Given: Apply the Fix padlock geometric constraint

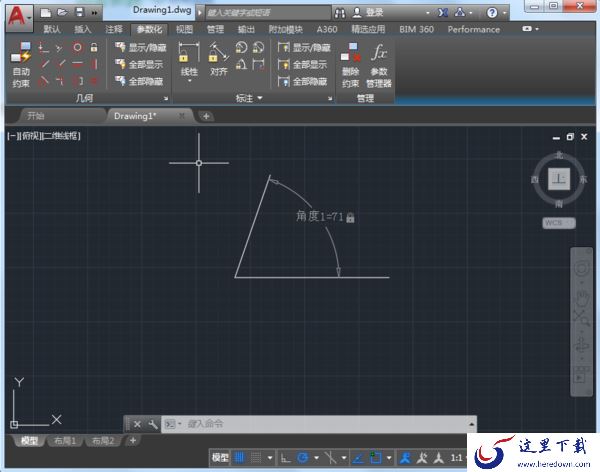Looking at the screenshot, I should [x=94, y=47].
